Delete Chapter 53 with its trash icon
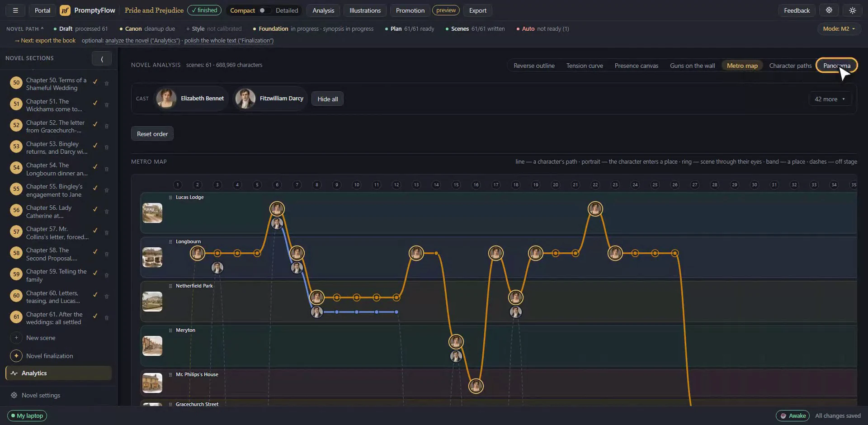 pos(107,147)
